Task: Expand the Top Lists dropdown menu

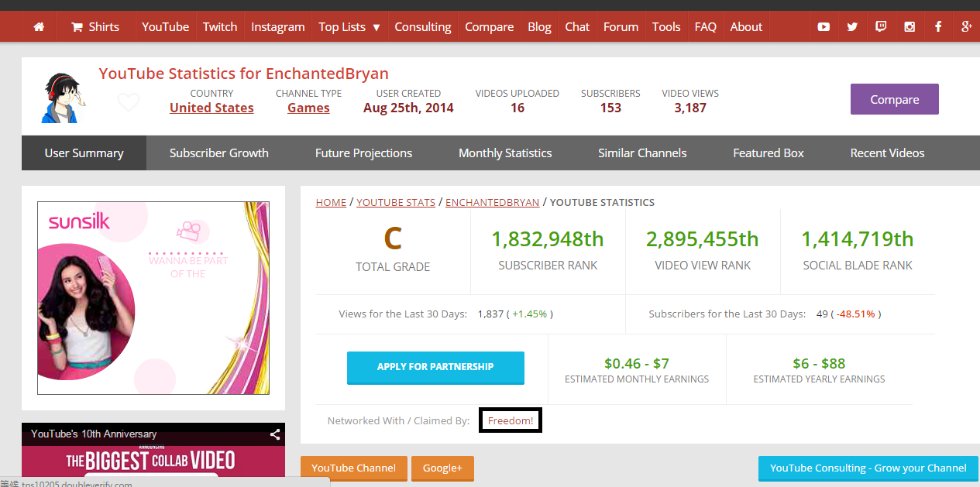Action: tap(349, 27)
